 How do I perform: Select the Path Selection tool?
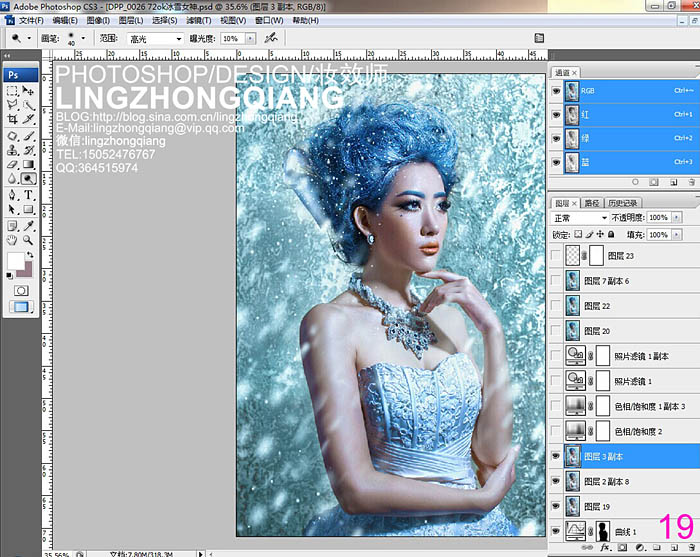pyautogui.click(x=12, y=209)
